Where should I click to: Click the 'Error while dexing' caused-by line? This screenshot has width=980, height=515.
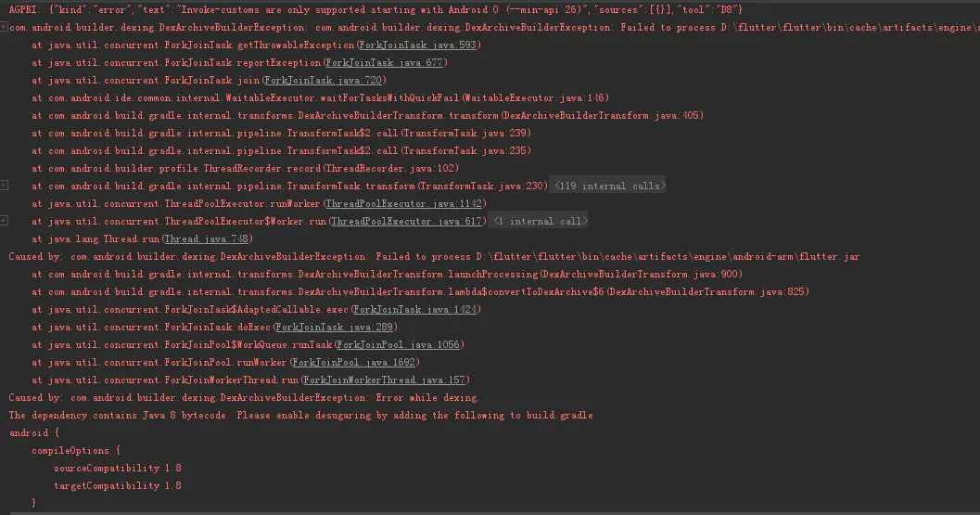(244, 397)
